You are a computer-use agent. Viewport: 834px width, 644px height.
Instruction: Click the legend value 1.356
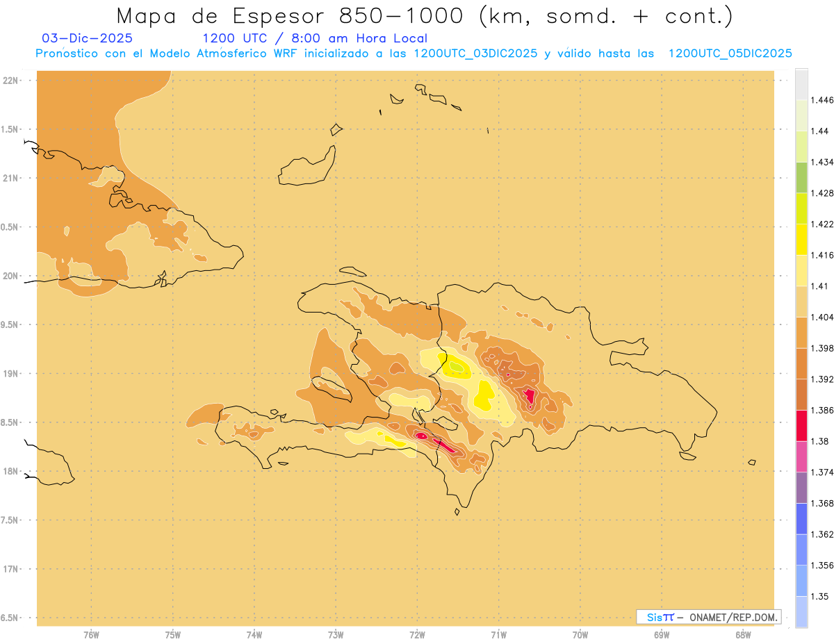click(x=822, y=565)
